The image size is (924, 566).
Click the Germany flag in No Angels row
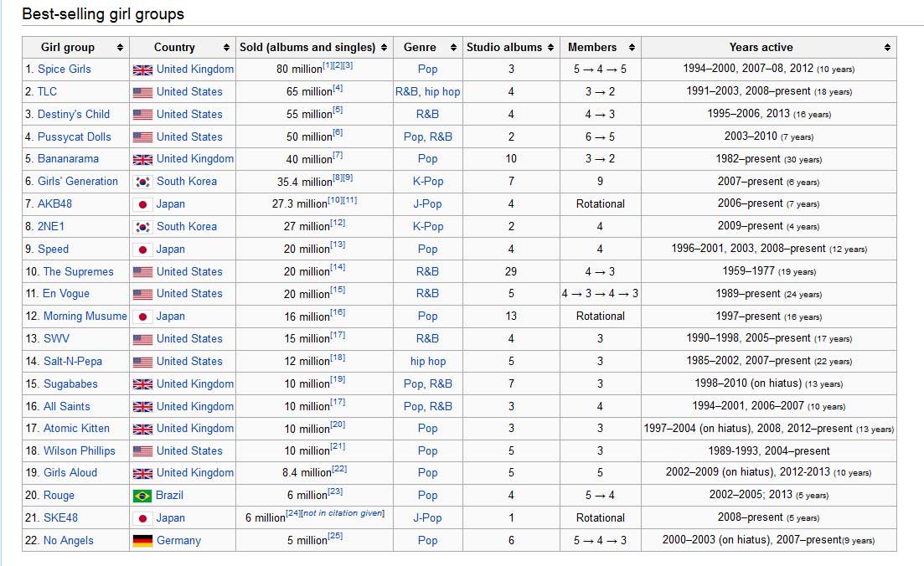pyautogui.click(x=142, y=541)
